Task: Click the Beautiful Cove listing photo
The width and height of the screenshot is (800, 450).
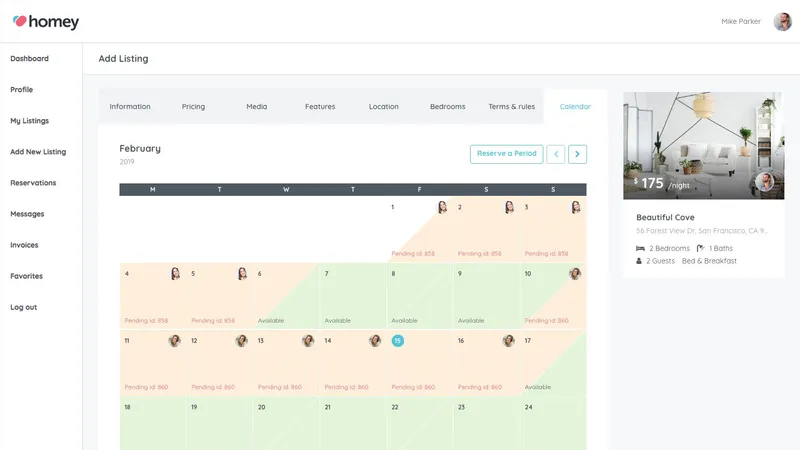Action: point(704,145)
